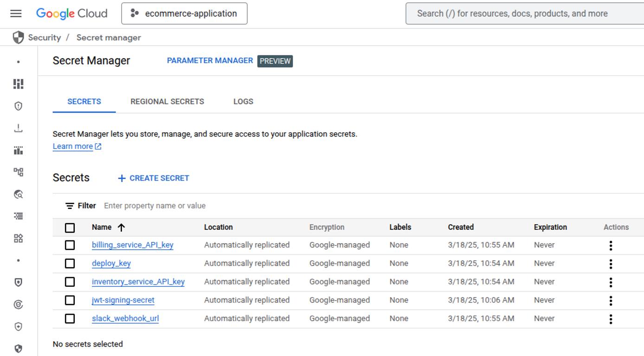Viewport: 644px width, 356px height.
Task: Switch to the REGIONAL SECRETS tab
Action: pos(167,101)
